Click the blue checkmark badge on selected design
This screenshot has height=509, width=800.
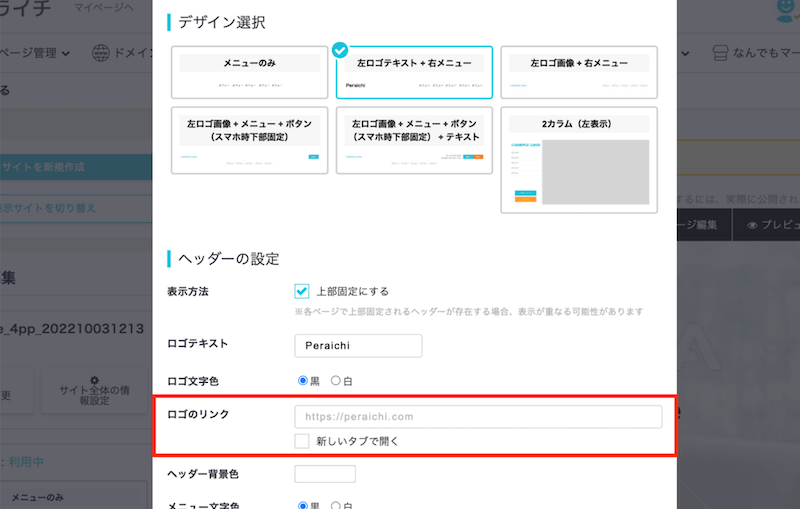pos(340,48)
